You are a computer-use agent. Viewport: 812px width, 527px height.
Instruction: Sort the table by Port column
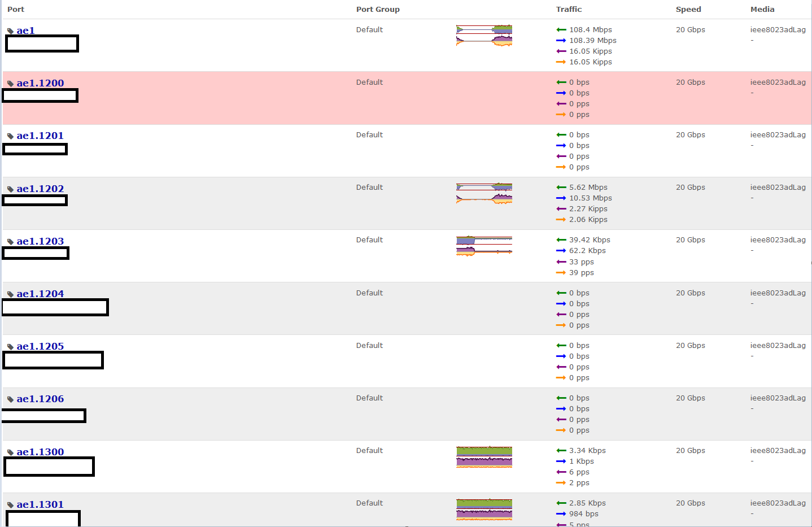pos(15,9)
